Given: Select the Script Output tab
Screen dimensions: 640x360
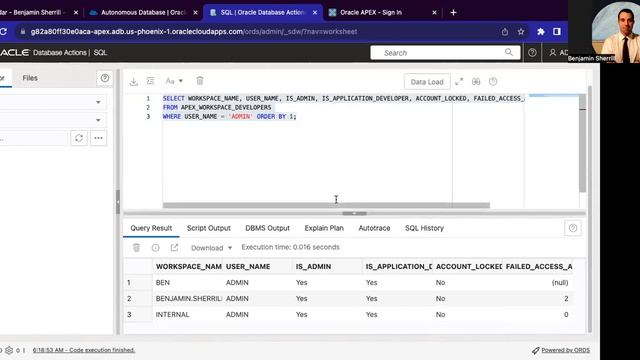Looking at the screenshot, I should pyautogui.click(x=209, y=228).
